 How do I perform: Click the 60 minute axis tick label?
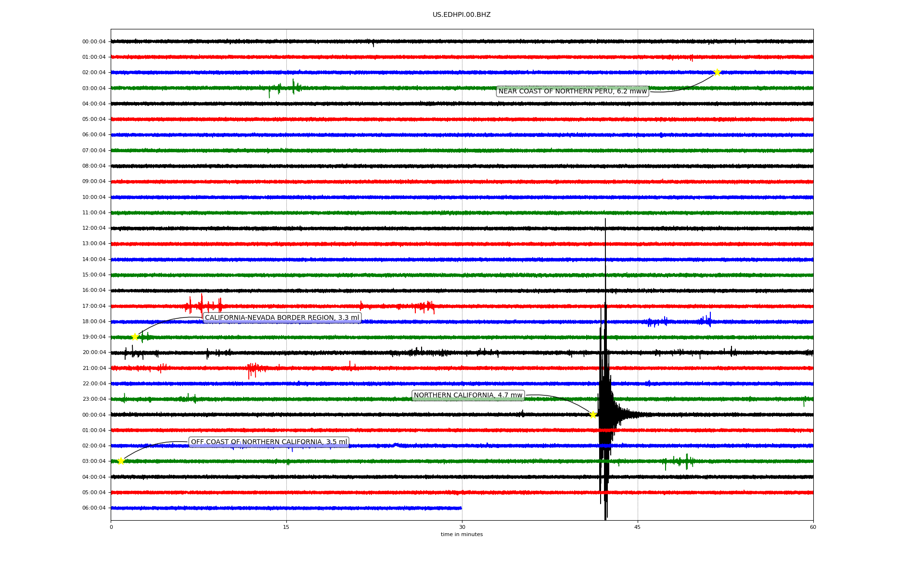click(812, 527)
